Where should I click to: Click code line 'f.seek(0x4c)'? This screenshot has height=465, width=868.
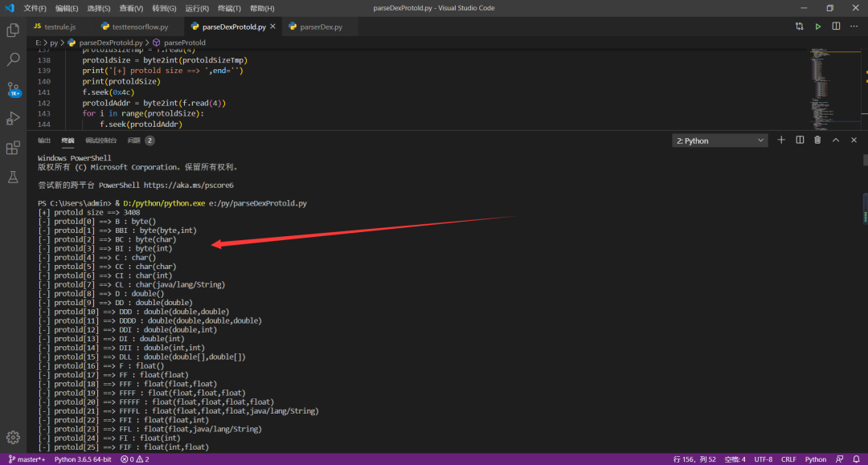(x=108, y=92)
